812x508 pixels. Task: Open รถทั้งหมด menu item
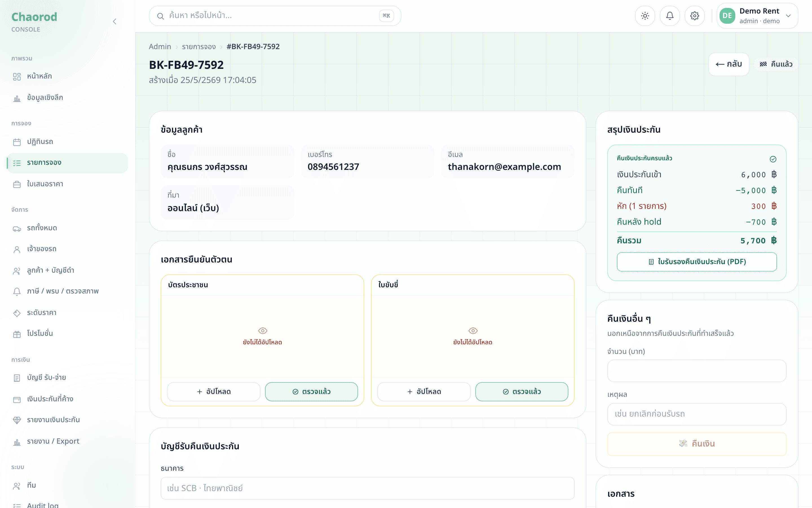coord(67,229)
